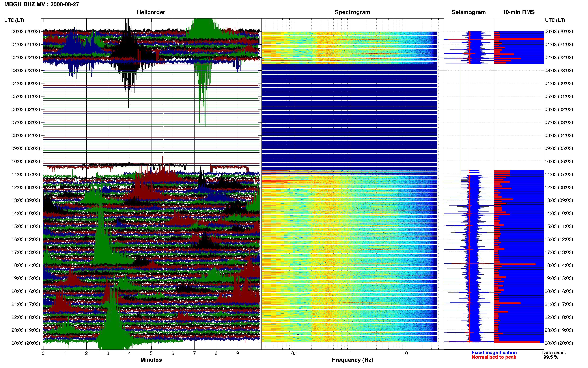Click the right 'UTC (LT)' axis label
The height and width of the screenshot is (368, 588).
tap(555, 20)
